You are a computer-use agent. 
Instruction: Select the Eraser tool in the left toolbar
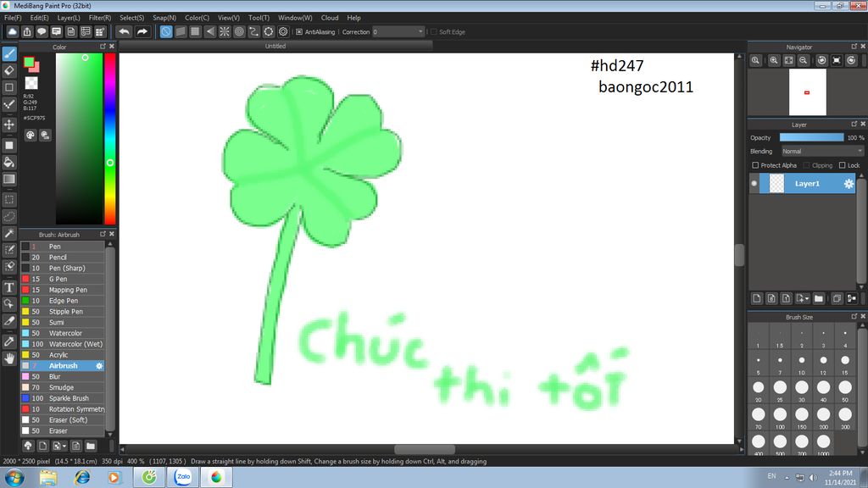8,70
